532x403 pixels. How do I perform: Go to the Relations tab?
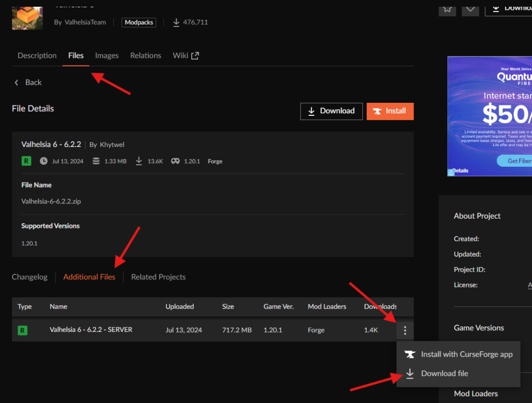pyautogui.click(x=145, y=56)
